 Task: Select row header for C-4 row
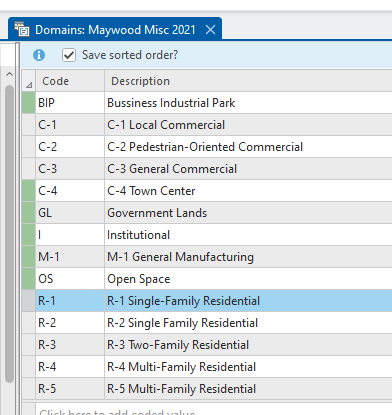(29, 191)
